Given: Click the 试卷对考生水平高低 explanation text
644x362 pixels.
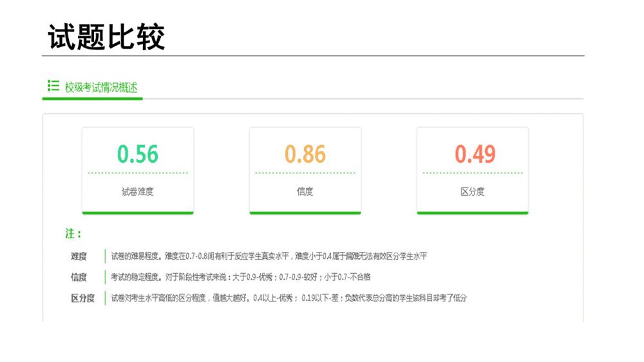Looking at the screenshot, I should pos(288,298).
